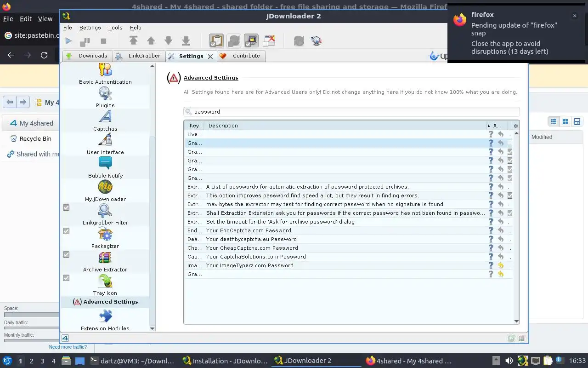Click the stop downloads square icon
The image size is (588, 368).
click(x=103, y=41)
